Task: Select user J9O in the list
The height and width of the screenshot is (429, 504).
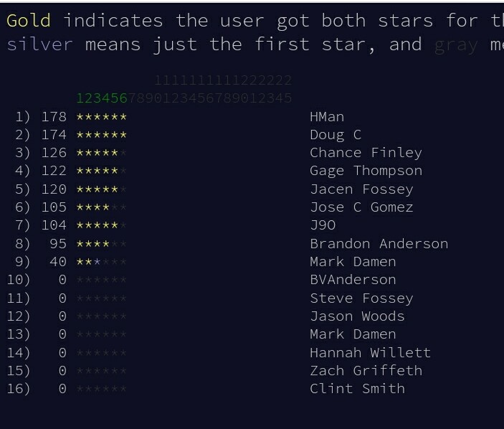Action: tap(323, 225)
